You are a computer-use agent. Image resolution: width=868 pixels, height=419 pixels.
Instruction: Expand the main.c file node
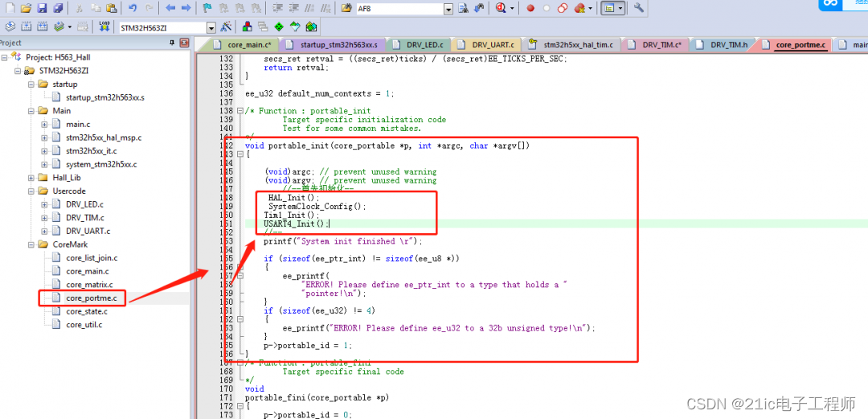point(44,124)
